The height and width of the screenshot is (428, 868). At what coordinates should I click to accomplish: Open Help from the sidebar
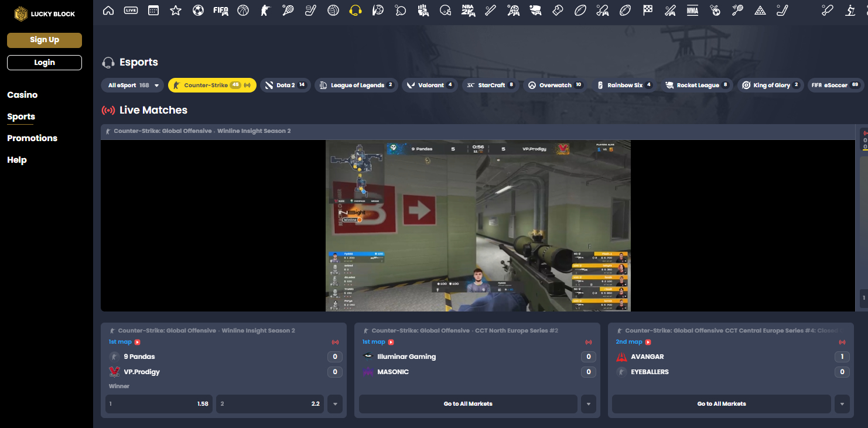(17, 160)
